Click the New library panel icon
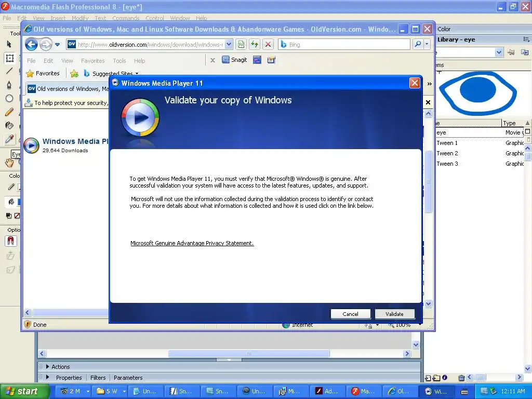532x399 pixels. (525, 52)
